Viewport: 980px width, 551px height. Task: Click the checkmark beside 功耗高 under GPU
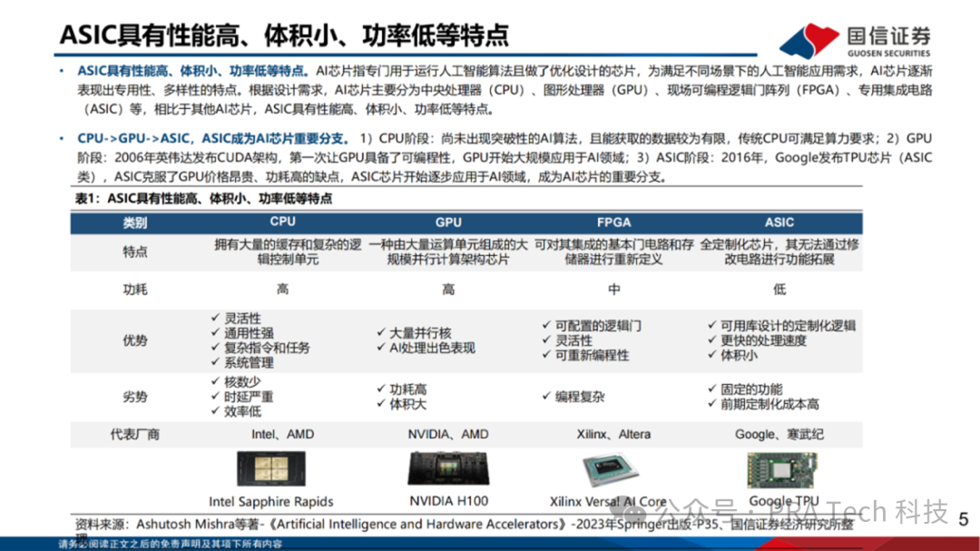click(x=381, y=389)
